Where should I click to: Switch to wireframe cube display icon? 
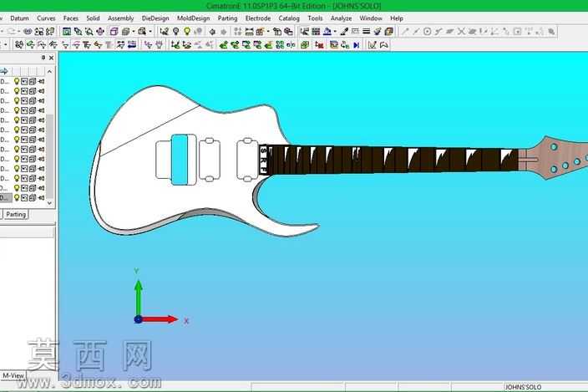click(x=114, y=32)
